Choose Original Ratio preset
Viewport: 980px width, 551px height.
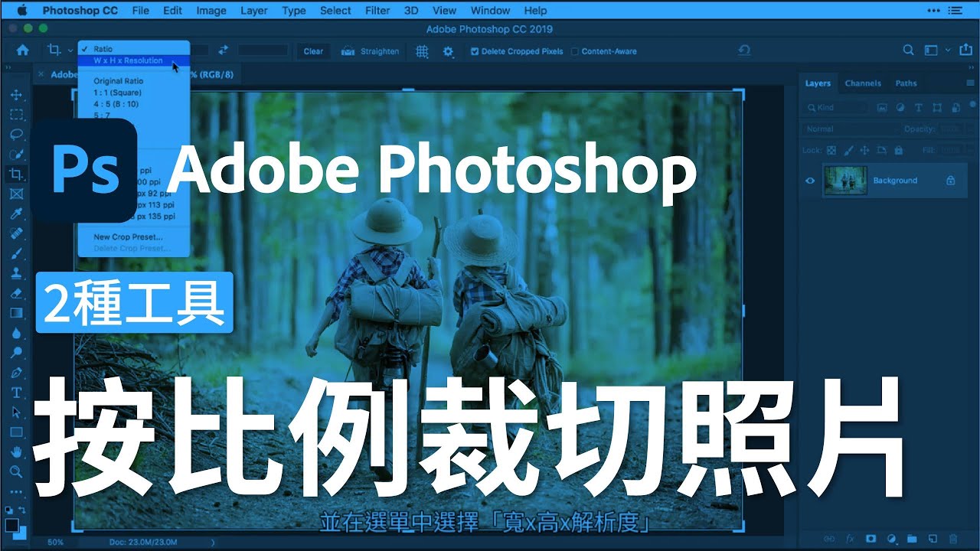pyautogui.click(x=118, y=80)
